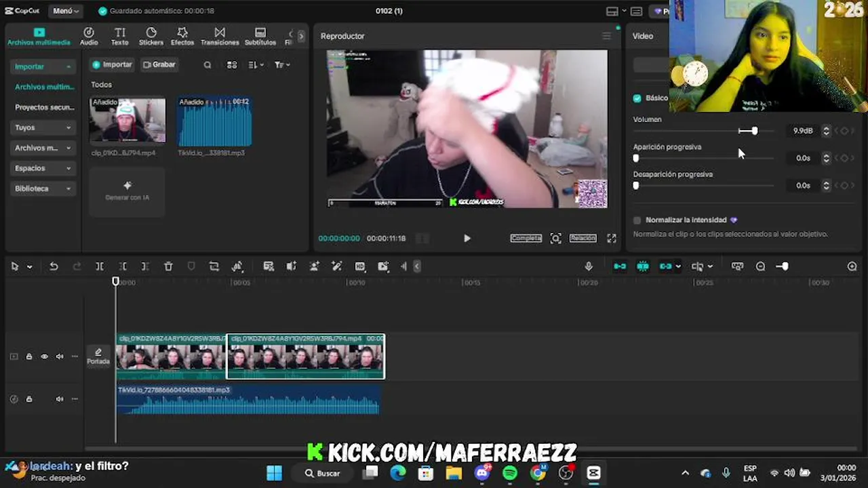The height and width of the screenshot is (488, 868).
Task: Open the media sort dropdown
Action: click(256, 65)
